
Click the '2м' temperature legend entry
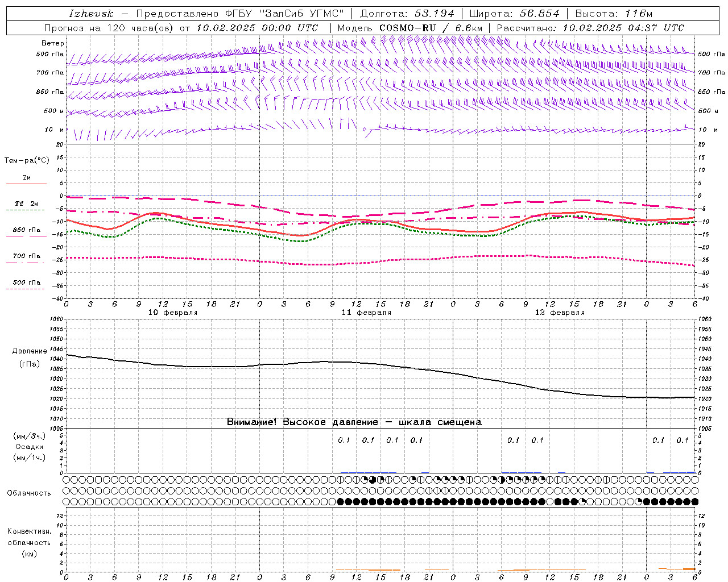click(27, 178)
